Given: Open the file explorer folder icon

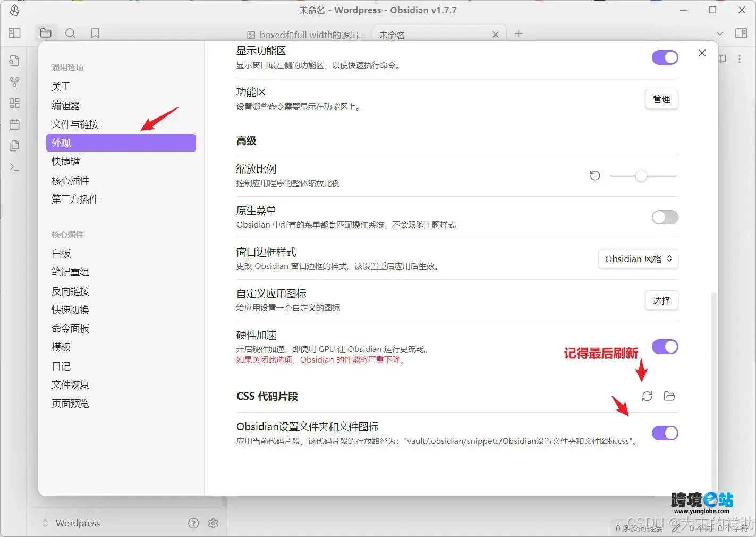Looking at the screenshot, I should coord(46,33).
